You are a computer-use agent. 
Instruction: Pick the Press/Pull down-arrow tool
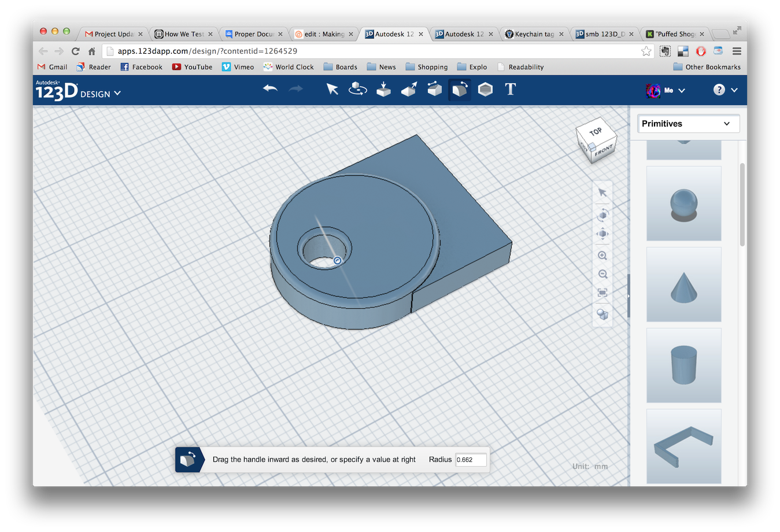point(383,89)
